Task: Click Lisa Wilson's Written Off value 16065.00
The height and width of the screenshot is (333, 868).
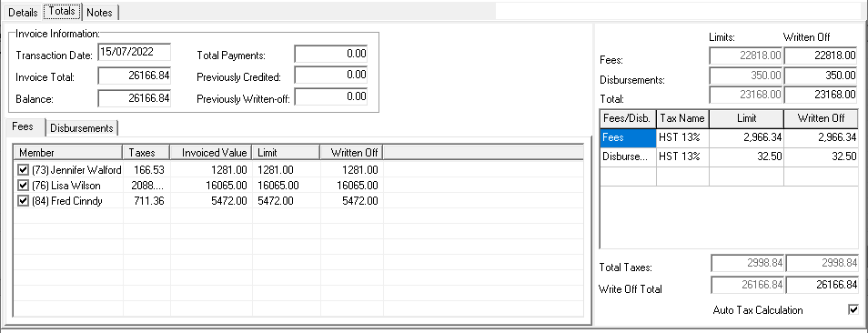Action: [x=357, y=186]
